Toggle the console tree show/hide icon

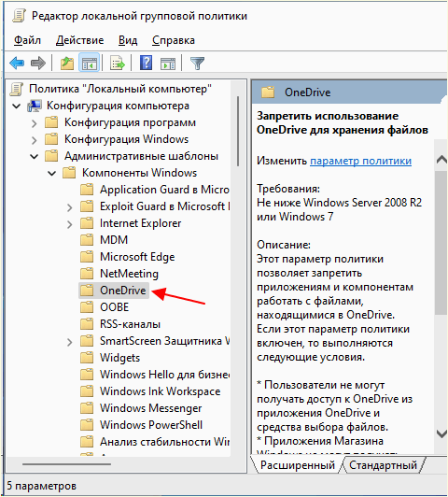[90, 64]
